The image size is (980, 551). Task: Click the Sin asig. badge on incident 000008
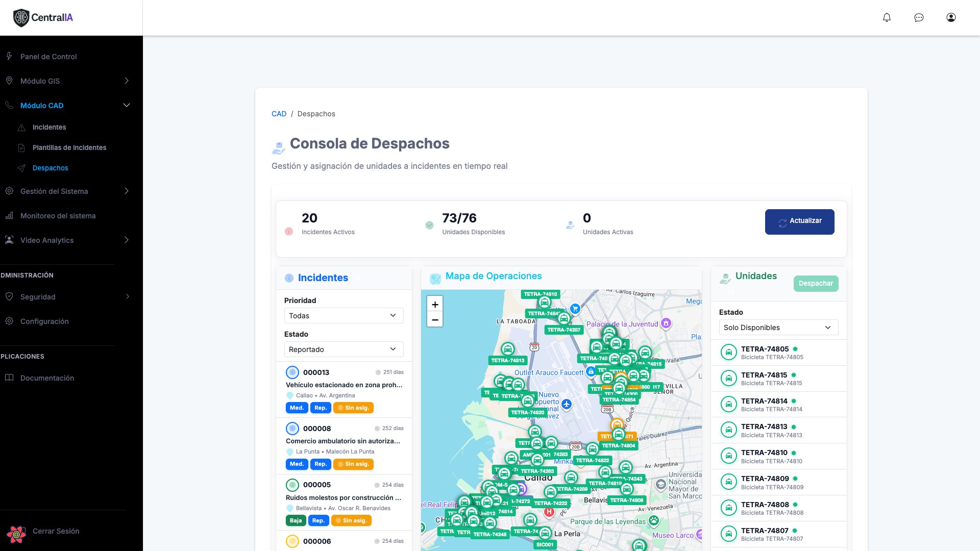tap(353, 464)
